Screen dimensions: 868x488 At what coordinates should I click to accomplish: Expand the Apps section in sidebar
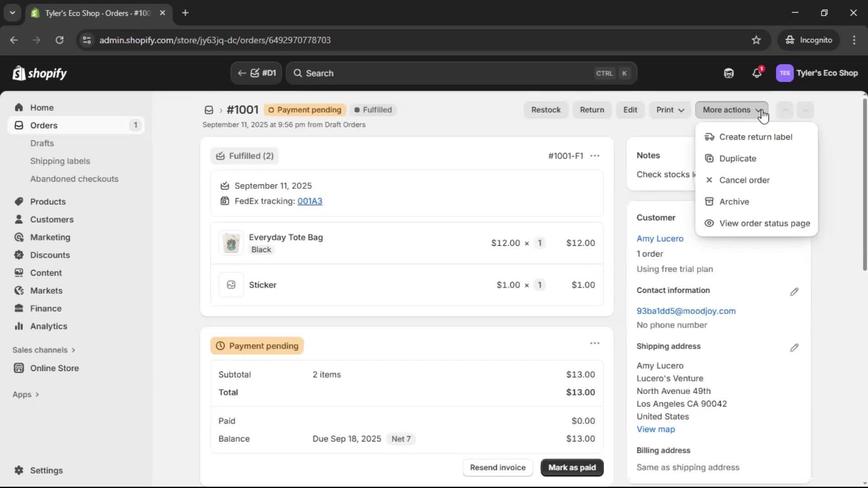(x=25, y=394)
